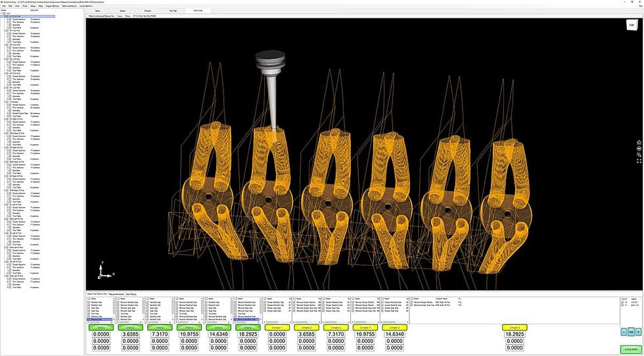Click the horizontal scrollbar of the third yellow list
The image size is (644, 356).
[336, 322]
